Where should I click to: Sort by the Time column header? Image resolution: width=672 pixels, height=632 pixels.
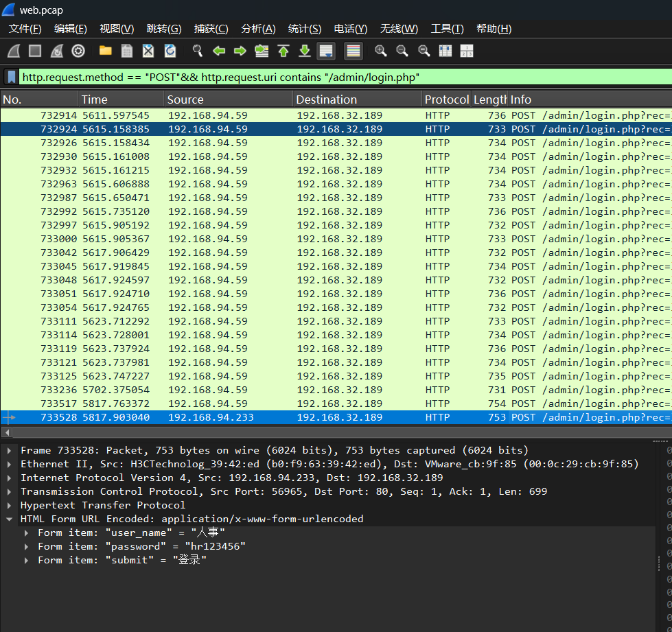click(121, 100)
